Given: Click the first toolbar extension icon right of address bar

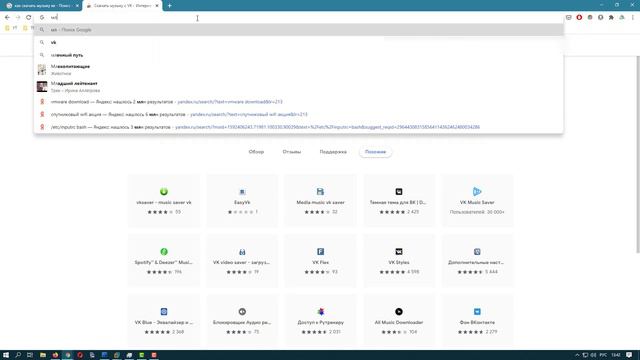Looking at the screenshot, I should pos(569,18).
